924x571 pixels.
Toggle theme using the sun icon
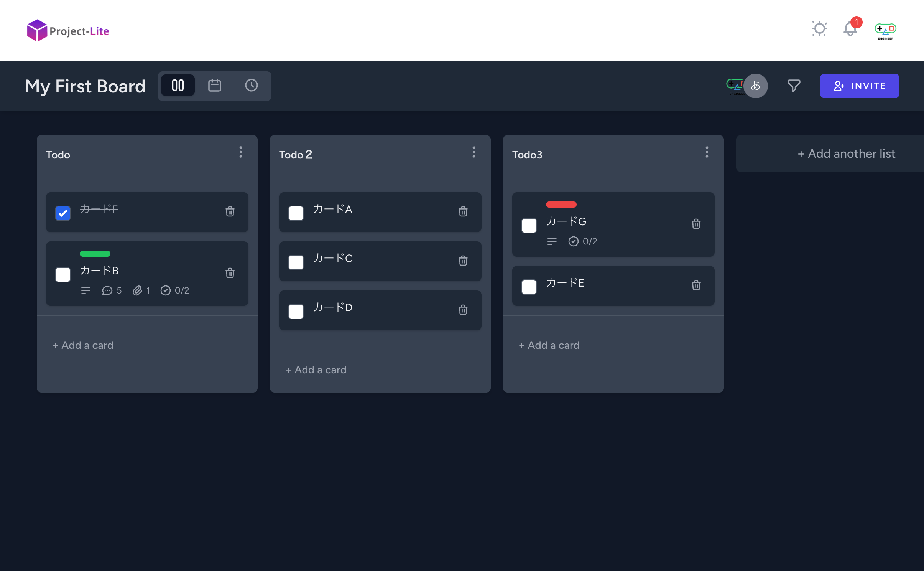[x=819, y=28]
